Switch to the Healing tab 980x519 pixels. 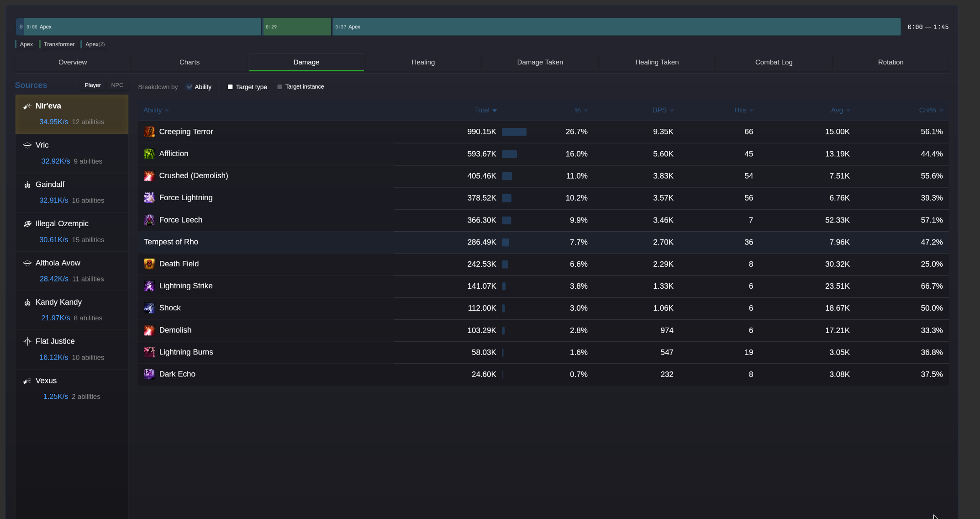pos(423,62)
